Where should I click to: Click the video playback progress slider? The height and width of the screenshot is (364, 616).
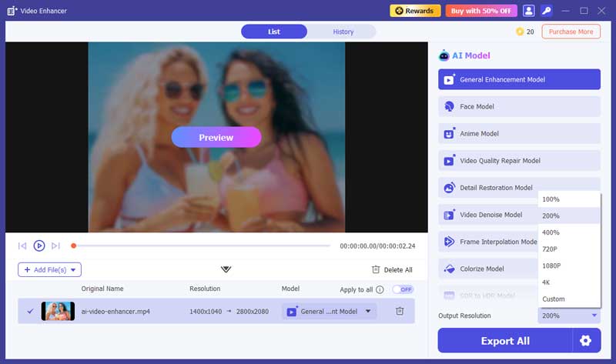point(202,245)
